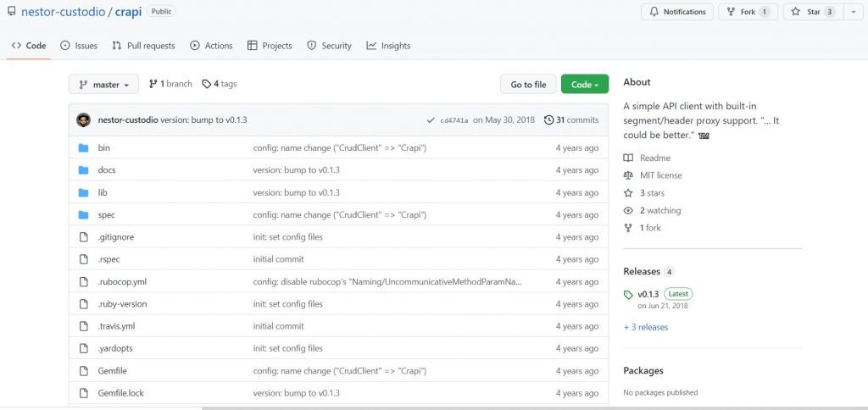Open the .gitignore file
This screenshot has width=868, height=410.
click(x=115, y=237)
